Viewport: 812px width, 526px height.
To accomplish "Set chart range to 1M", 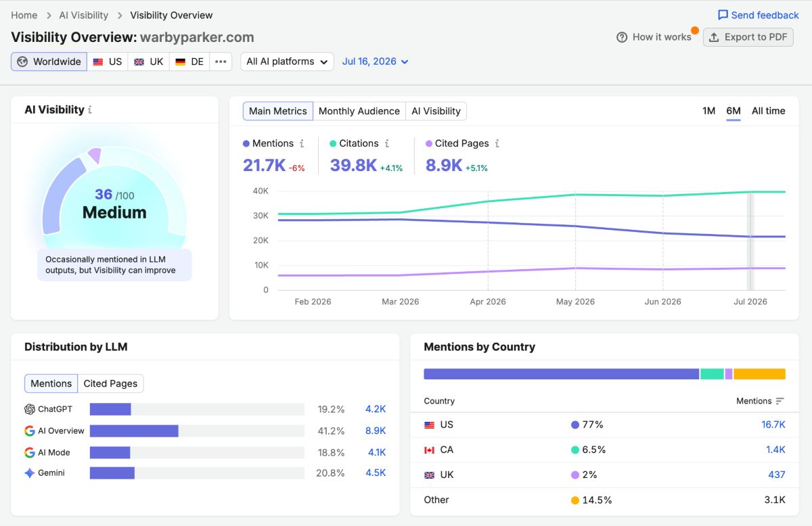I will (x=708, y=111).
